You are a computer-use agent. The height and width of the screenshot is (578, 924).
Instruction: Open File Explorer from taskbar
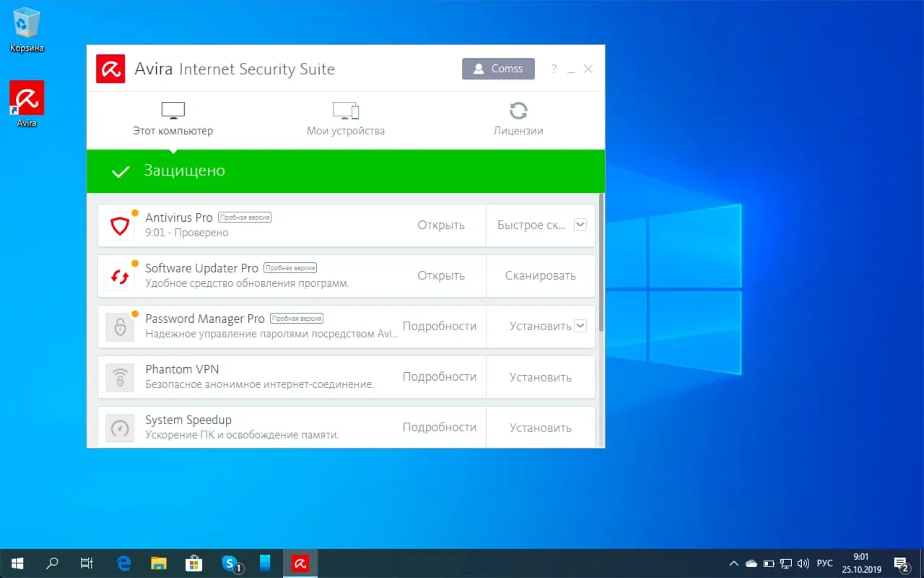click(159, 564)
